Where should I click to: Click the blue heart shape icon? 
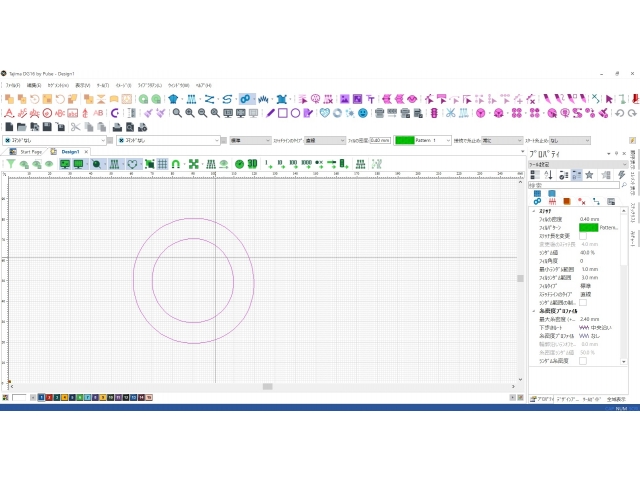tap(324, 113)
